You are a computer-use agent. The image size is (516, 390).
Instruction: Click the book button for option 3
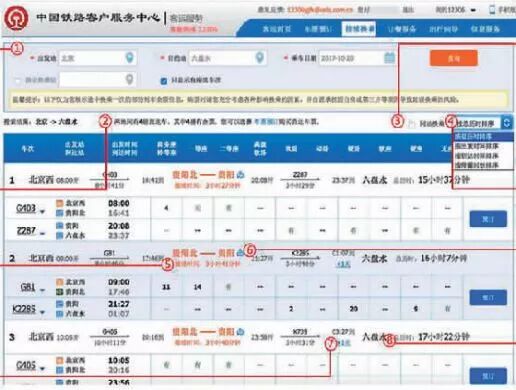tap(488, 376)
